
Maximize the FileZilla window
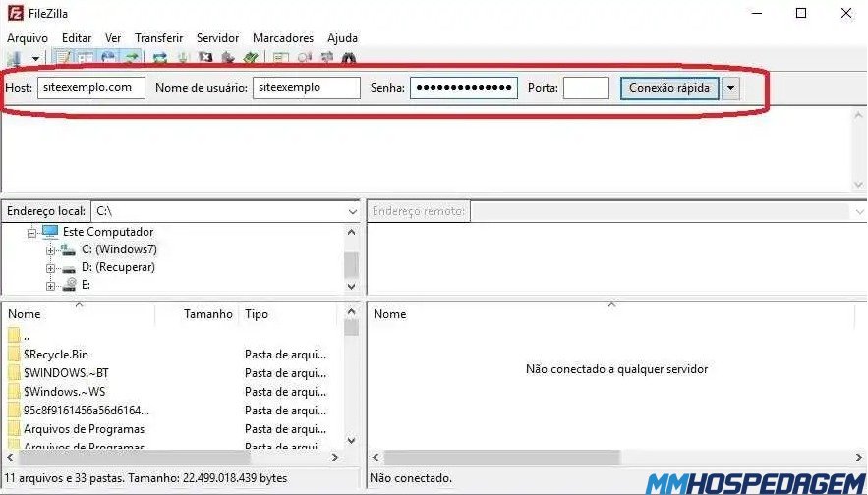[801, 13]
